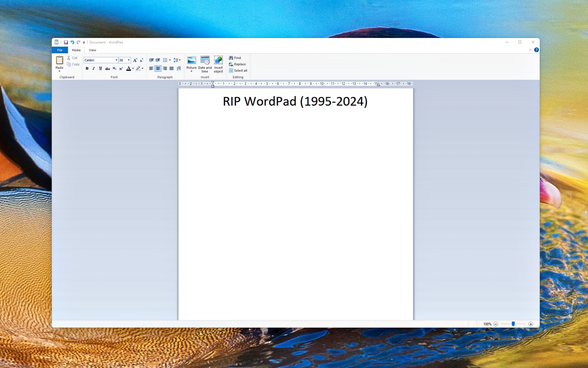Click the Redo arrow icon
Viewport: 588px width, 368px height.
tap(78, 42)
